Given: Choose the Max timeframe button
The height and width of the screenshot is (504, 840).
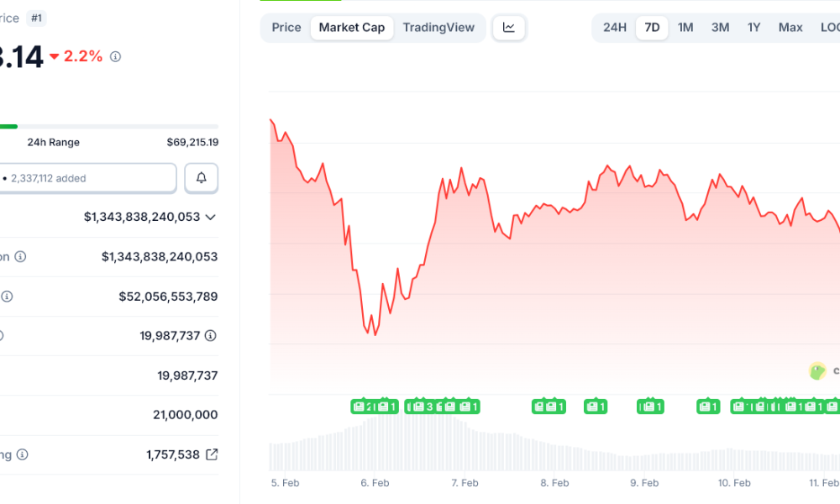Looking at the screenshot, I should pos(790,27).
